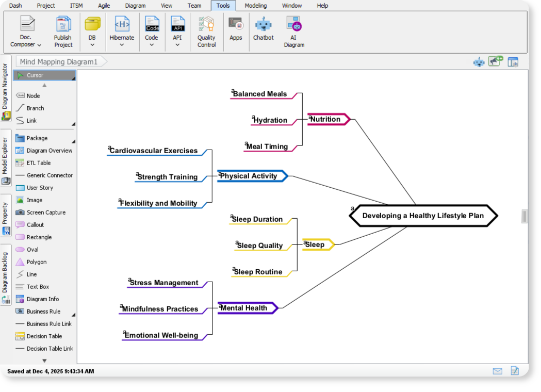This screenshot has width=541, height=392.
Task: Select the Branch tool
Action: pyautogui.click(x=35, y=108)
